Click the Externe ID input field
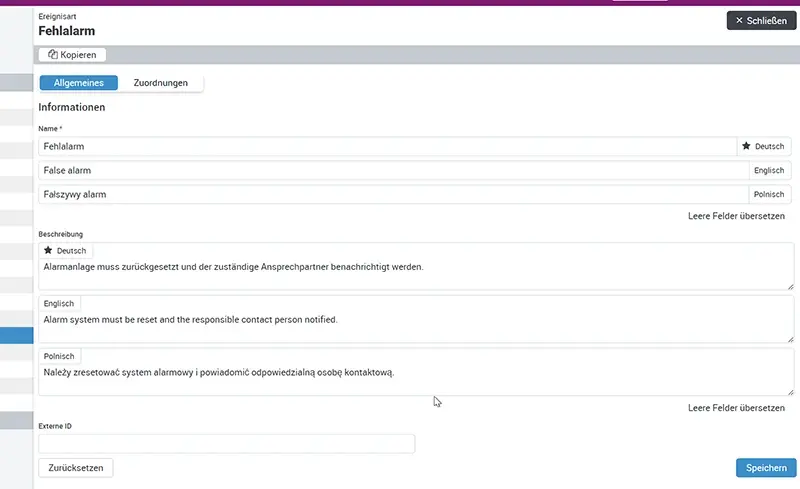 click(226, 443)
